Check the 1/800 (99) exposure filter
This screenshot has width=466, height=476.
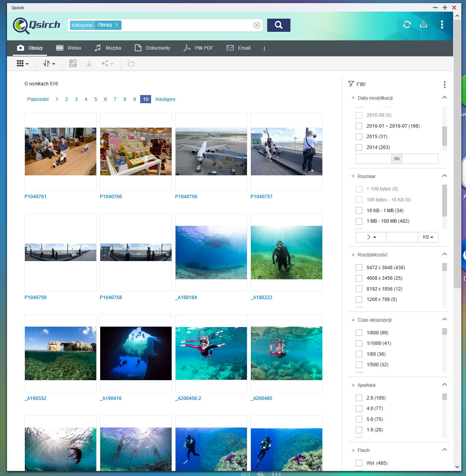(359, 333)
